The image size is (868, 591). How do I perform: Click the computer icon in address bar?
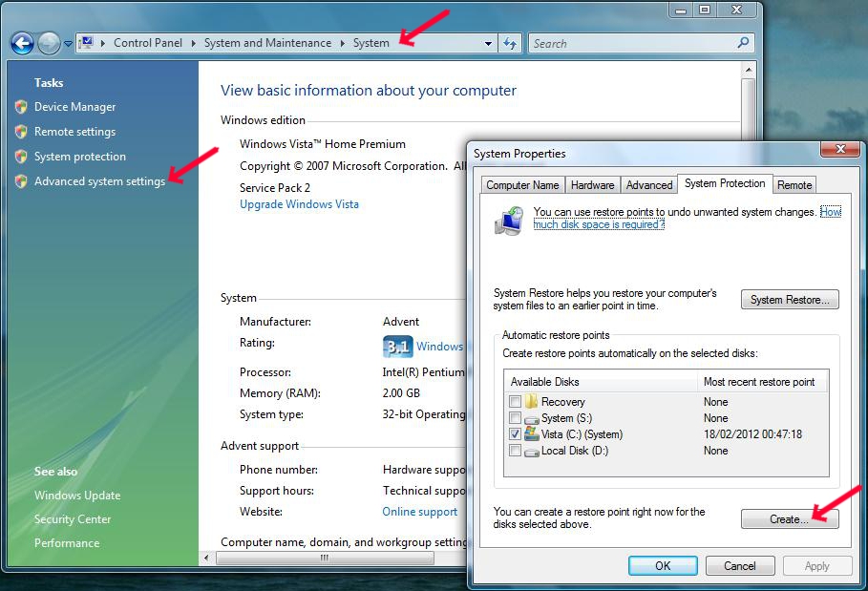tap(86, 43)
